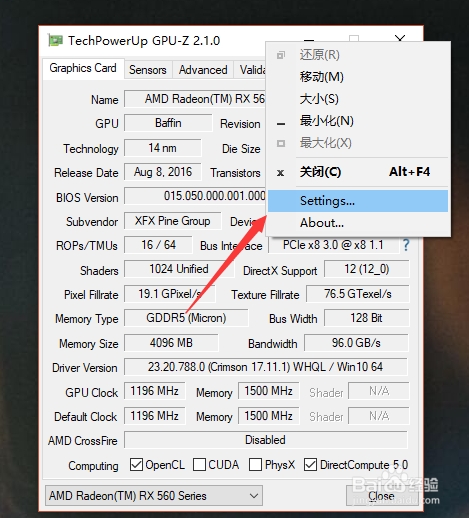Viewport: 469px width, 518px height.
Task: Select 最小化(N) in the system menu
Action: (358, 121)
